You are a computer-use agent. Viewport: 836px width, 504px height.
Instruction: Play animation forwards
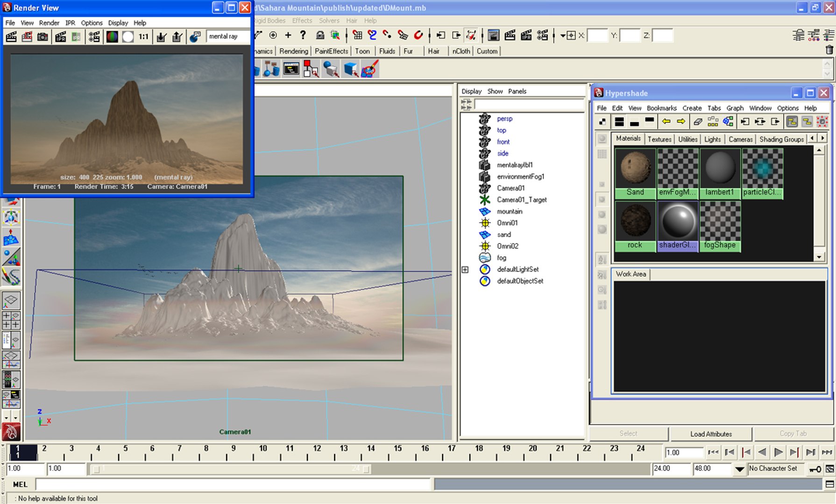click(x=778, y=452)
